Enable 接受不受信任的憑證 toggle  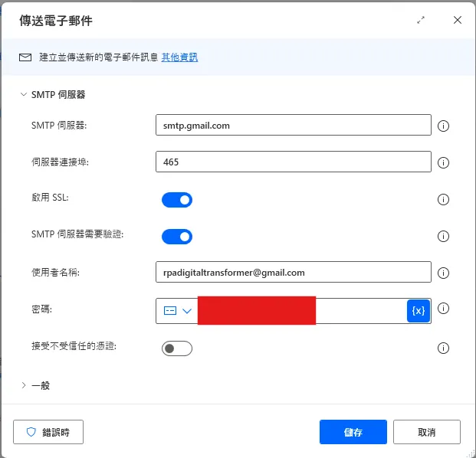coord(176,348)
